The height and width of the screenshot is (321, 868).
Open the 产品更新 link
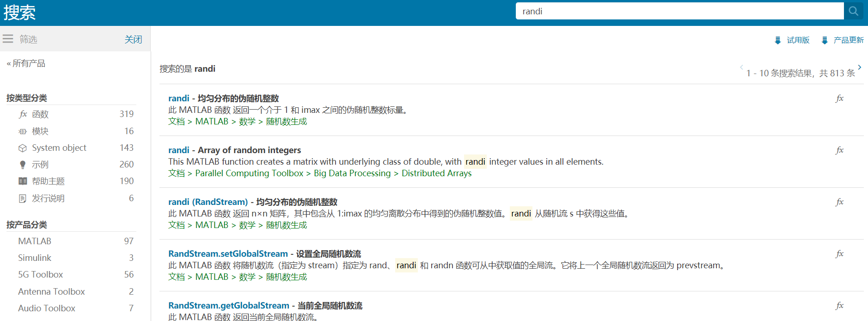tap(849, 40)
